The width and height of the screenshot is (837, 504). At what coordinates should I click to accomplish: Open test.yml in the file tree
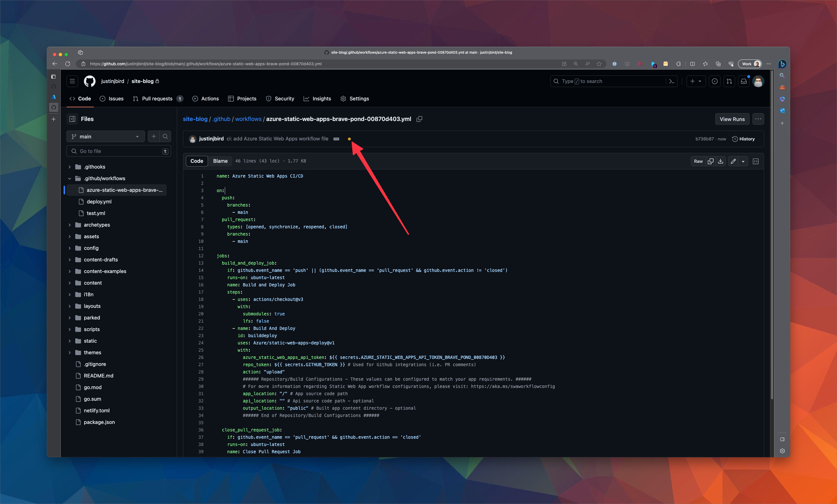pos(96,213)
